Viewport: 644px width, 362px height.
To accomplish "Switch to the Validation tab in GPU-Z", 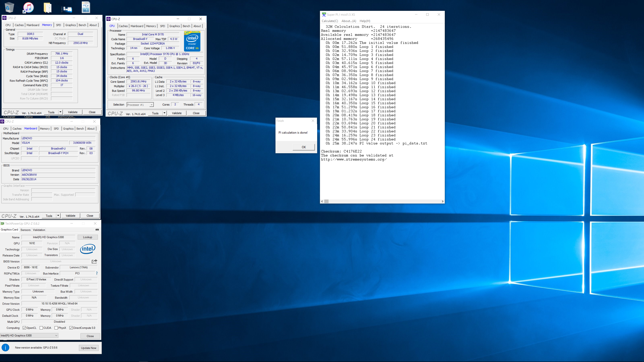I will coord(39,230).
